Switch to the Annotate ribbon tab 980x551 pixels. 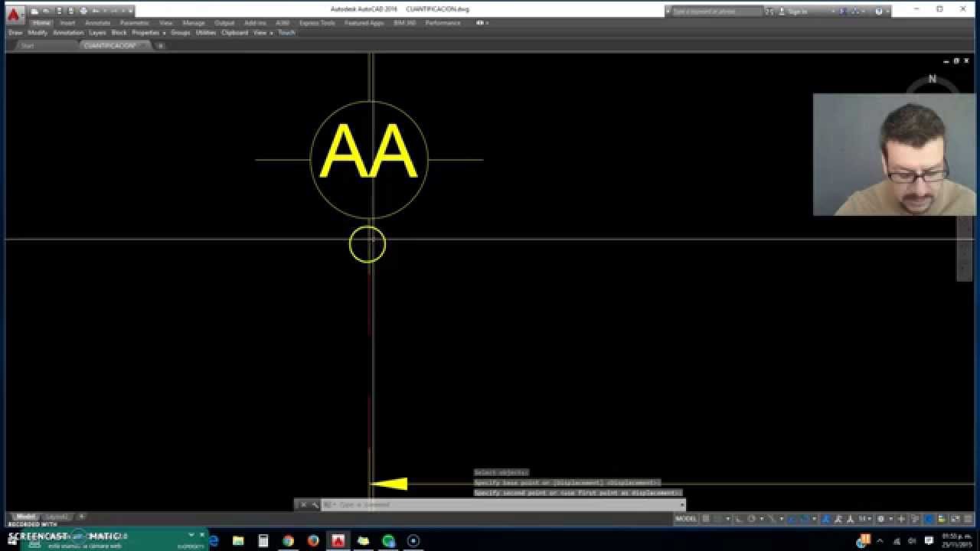coord(98,23)
